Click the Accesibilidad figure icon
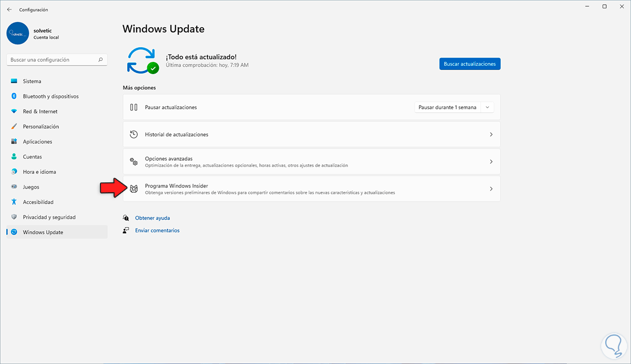 14,202
